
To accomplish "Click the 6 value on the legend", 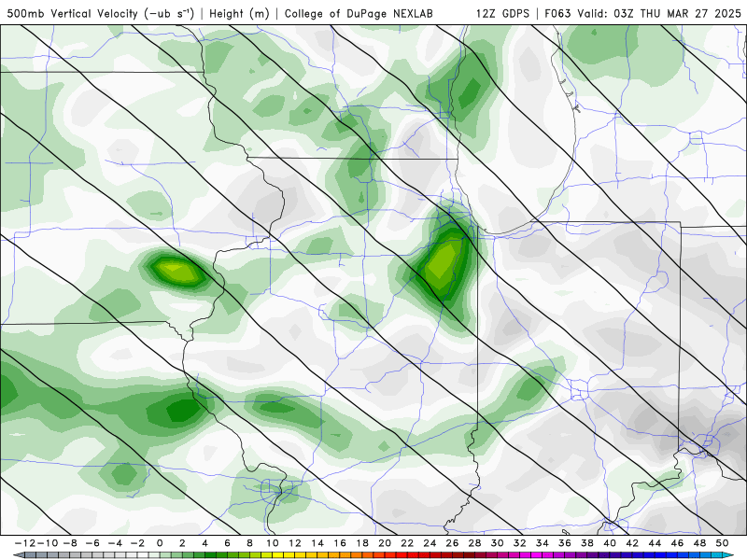I will [227, 543].
